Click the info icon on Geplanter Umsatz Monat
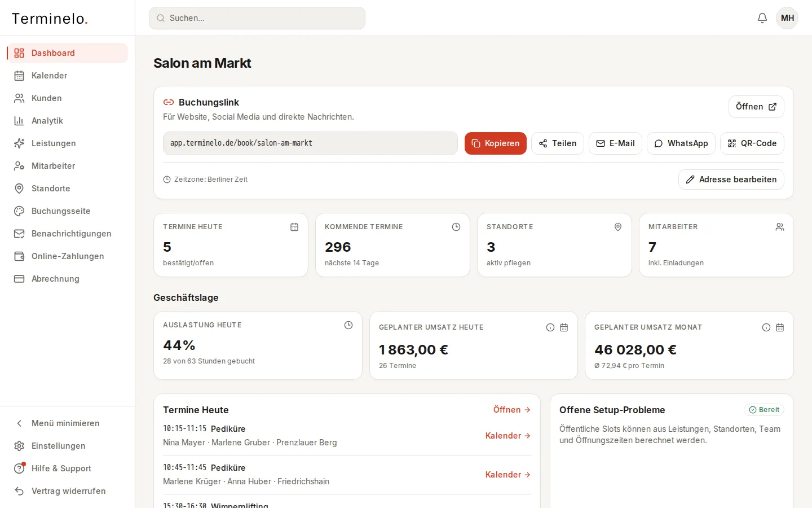Image resolution: width=812 pixels, height=508 pixels. (x=766, y=327)
